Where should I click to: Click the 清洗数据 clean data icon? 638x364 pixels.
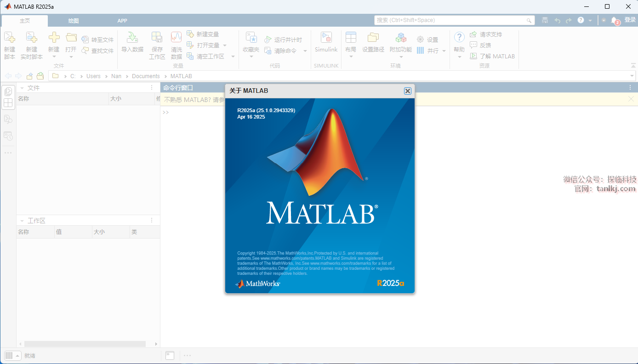tap(176, 38)
